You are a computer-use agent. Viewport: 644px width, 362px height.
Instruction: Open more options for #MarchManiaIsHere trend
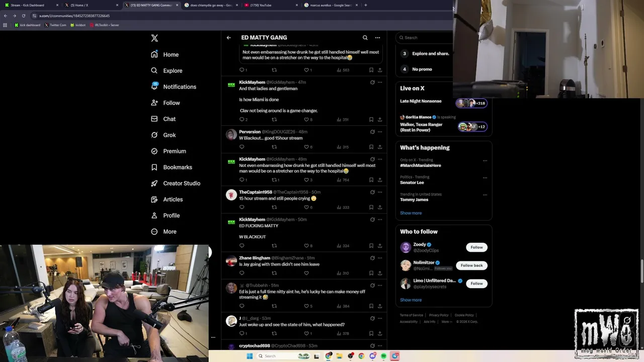click(x=485, y=161)
